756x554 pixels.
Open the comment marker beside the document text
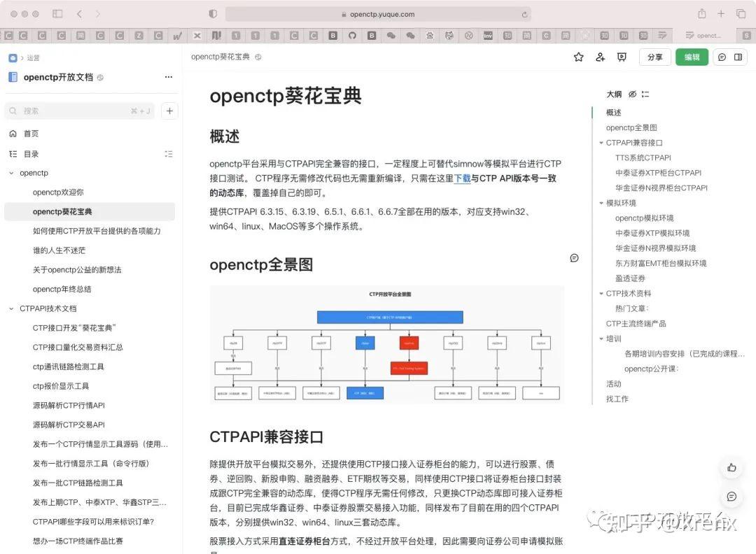coord(574,257)
